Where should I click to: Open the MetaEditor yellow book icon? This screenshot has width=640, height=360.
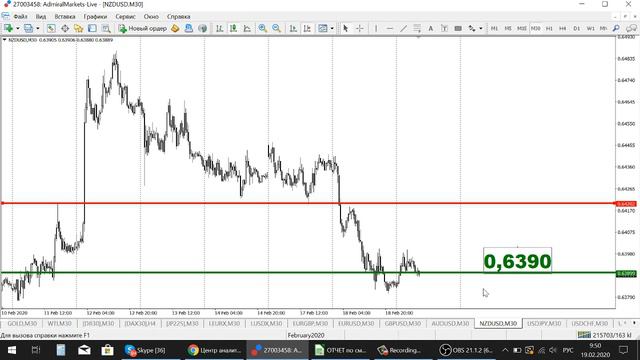coord(175,28)
